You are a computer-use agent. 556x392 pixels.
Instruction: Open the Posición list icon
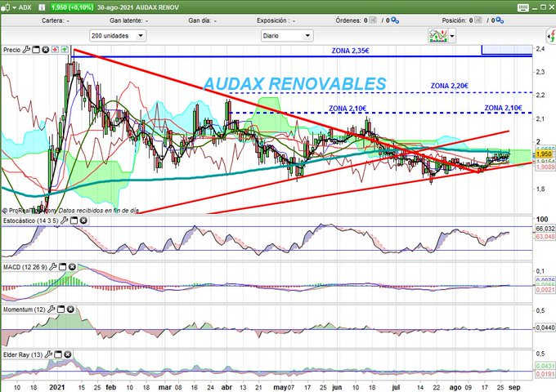point(478,20)
